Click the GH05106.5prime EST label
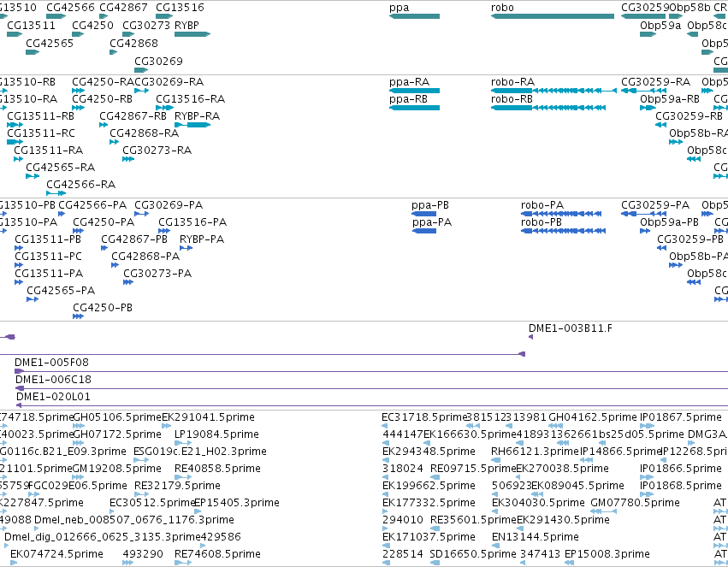 [117, 417]
